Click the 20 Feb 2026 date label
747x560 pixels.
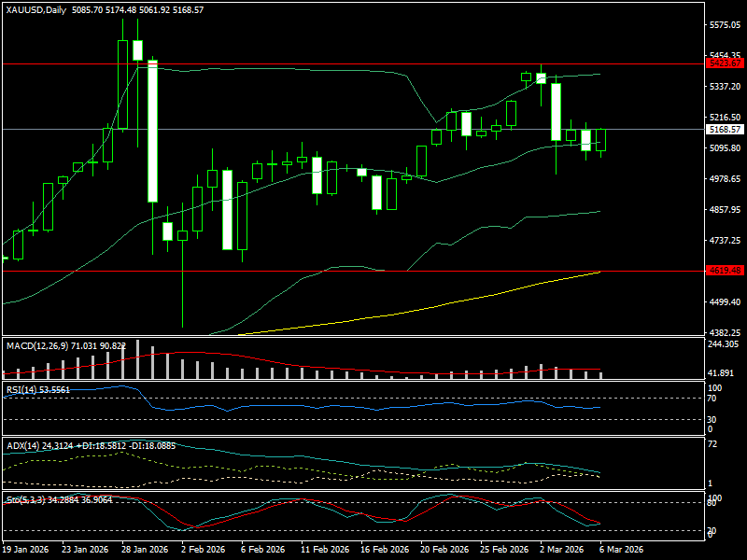(443, 550)
